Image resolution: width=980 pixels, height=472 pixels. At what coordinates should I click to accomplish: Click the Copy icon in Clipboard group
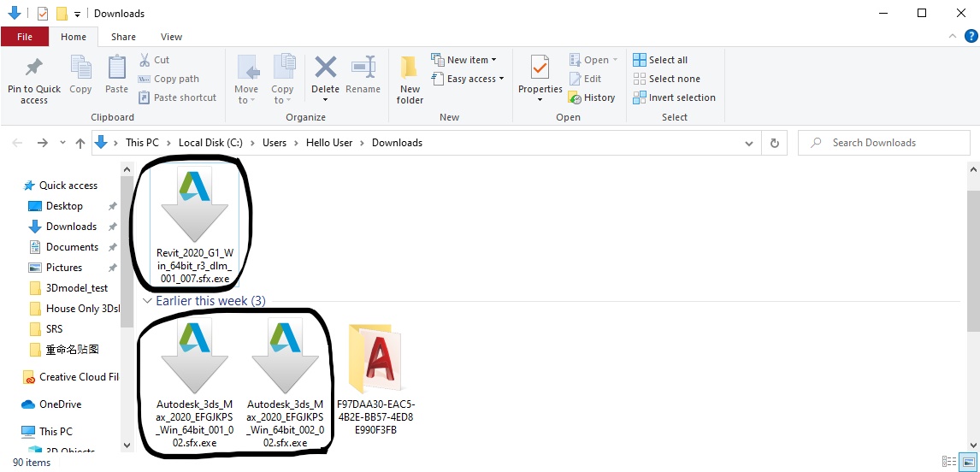click(80, 68)
